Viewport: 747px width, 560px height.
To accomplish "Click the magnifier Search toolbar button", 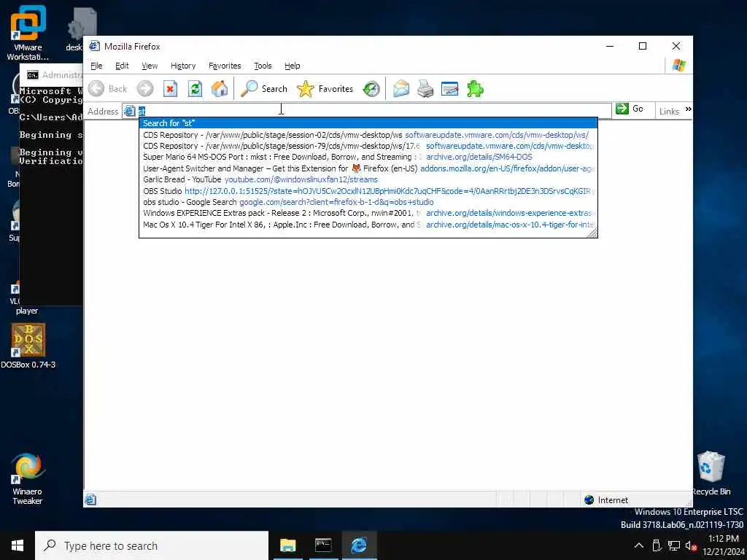I will click(x=264, y=88).
